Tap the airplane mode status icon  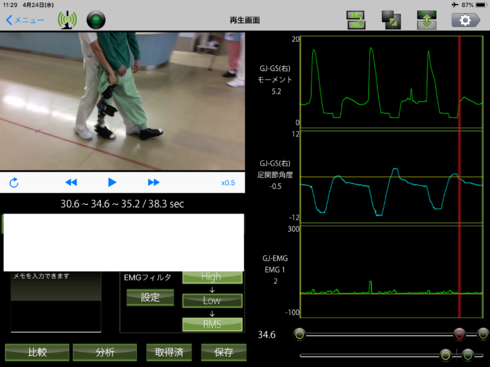(x=455, y=5)
